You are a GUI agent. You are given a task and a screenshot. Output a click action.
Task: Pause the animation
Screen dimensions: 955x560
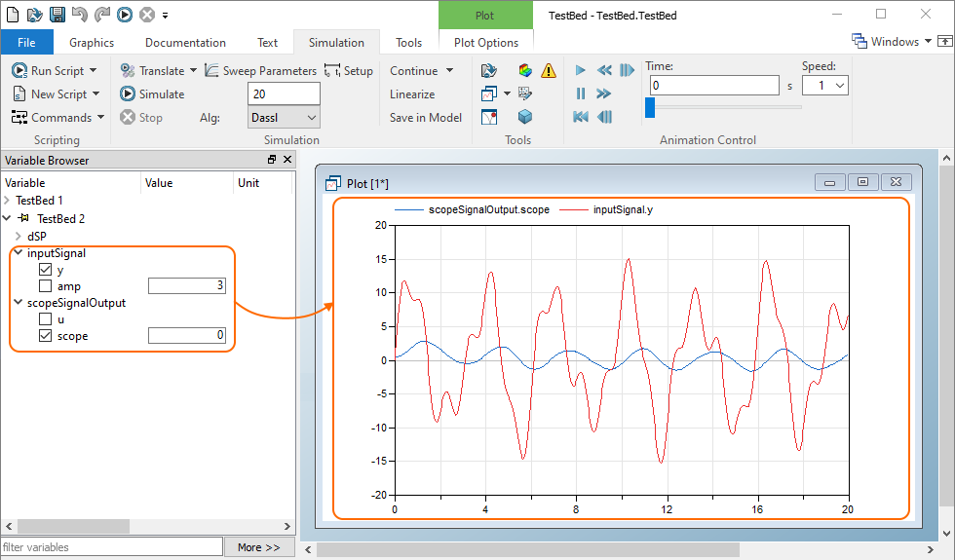581,93
